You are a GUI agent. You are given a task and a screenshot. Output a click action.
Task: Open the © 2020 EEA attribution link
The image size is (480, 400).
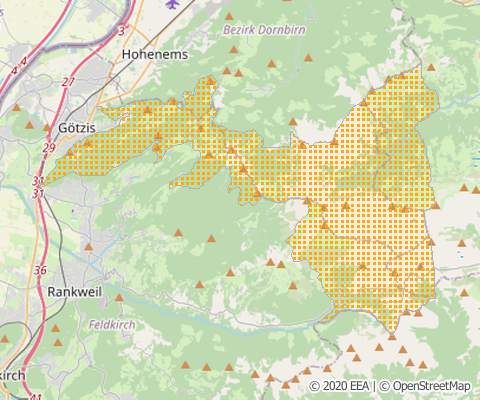pos(339,386)
